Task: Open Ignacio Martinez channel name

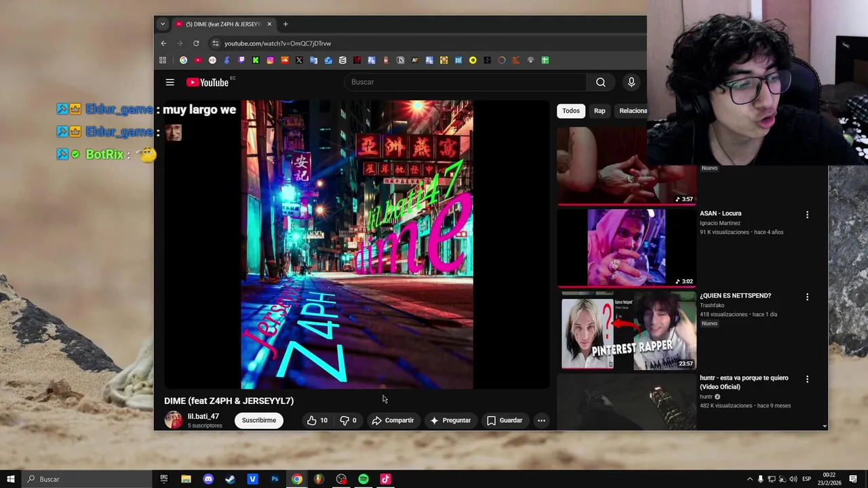Action: coord(720,223)
